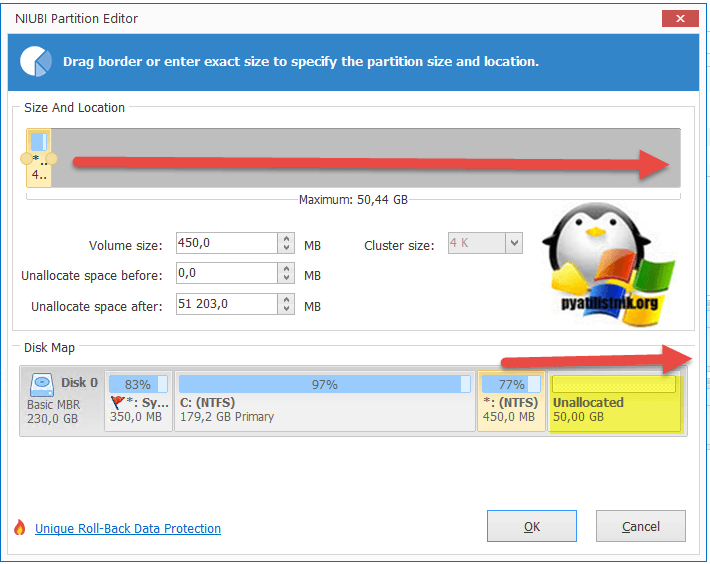Click the Disk Map group title
The height and width of the screenshot is (564, 710).
[49, 348]
